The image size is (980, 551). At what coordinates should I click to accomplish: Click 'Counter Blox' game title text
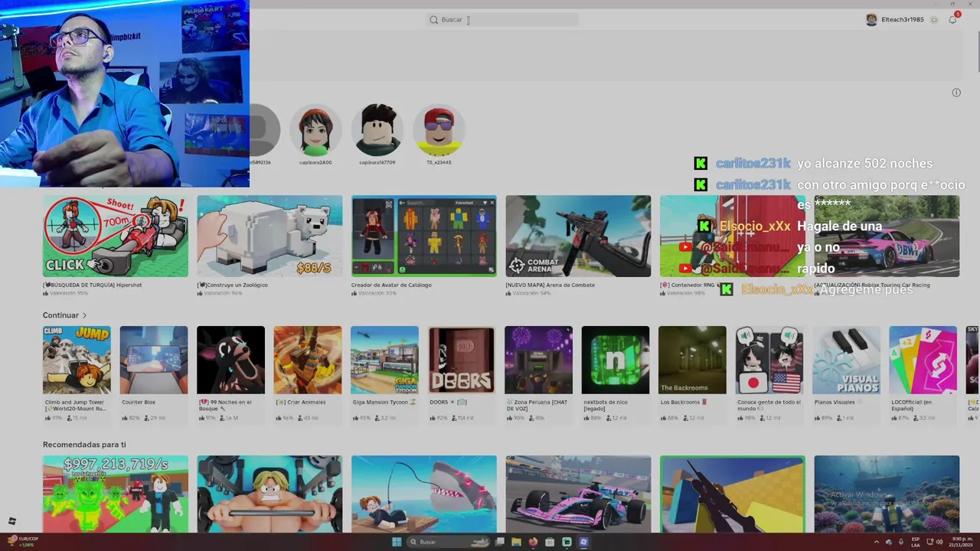click(139, 403)
